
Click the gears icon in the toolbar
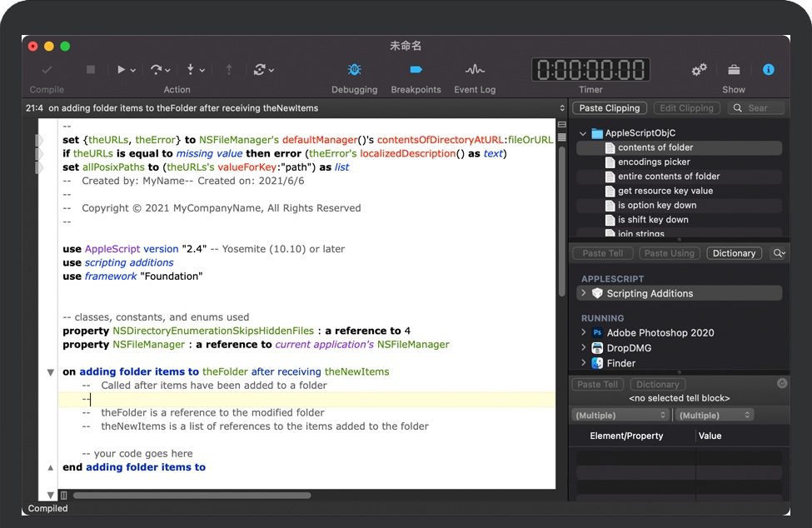[x=699, y=70]
